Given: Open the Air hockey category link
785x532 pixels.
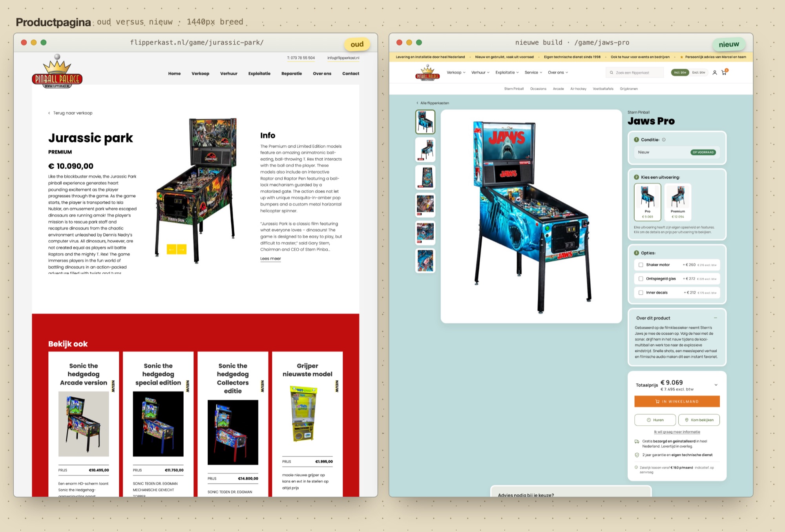Looking at the screenshot, I should coord(578,89).
